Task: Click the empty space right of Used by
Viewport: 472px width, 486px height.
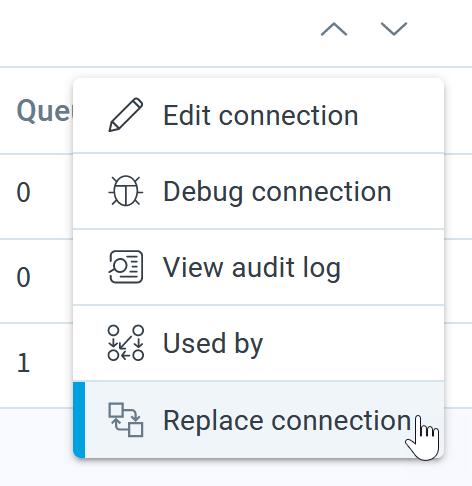Action: 353,343
